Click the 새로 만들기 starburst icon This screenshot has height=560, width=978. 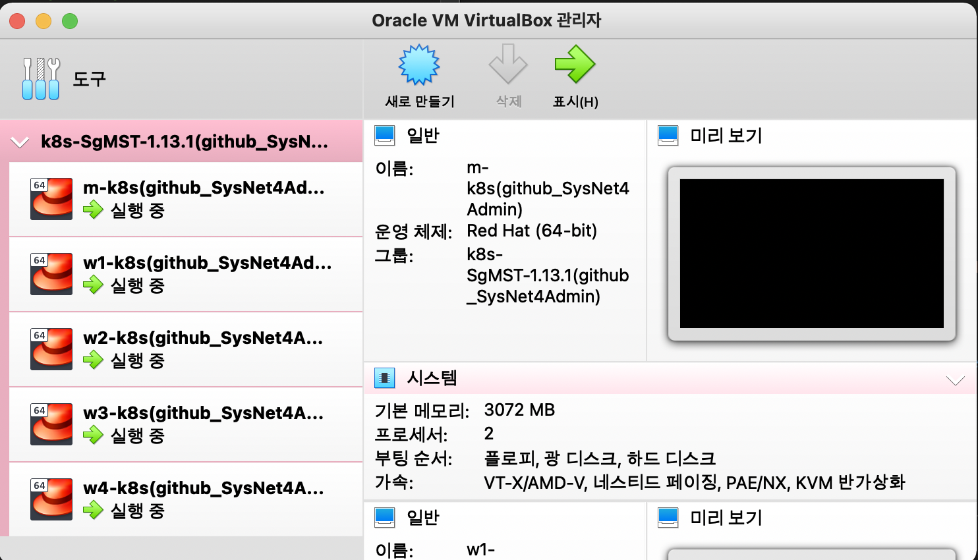point(419,65)
